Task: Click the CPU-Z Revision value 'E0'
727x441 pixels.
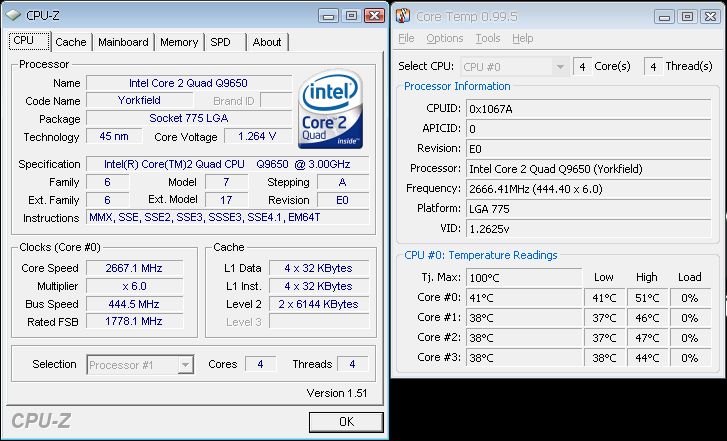Action: tap(343, 200)
